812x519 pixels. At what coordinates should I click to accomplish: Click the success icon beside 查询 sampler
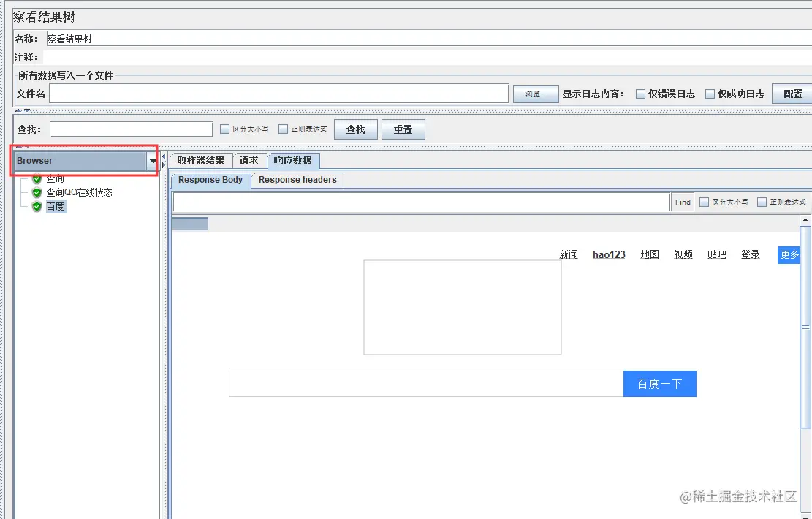(x=37, y=178)
